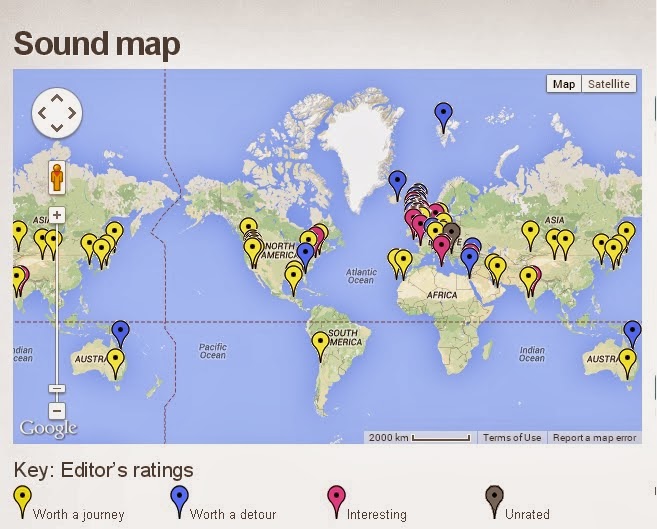Screen dimensions: 657x529
Task: Open the blue pin on Svalbard
Action: pyautogui.click(x=443, y=114)
